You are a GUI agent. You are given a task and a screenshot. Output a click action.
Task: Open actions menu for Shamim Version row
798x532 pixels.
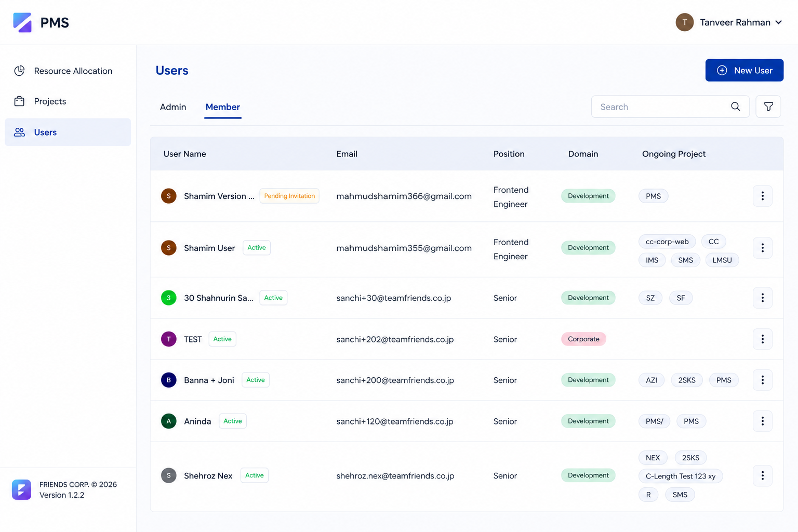[762, 196]
